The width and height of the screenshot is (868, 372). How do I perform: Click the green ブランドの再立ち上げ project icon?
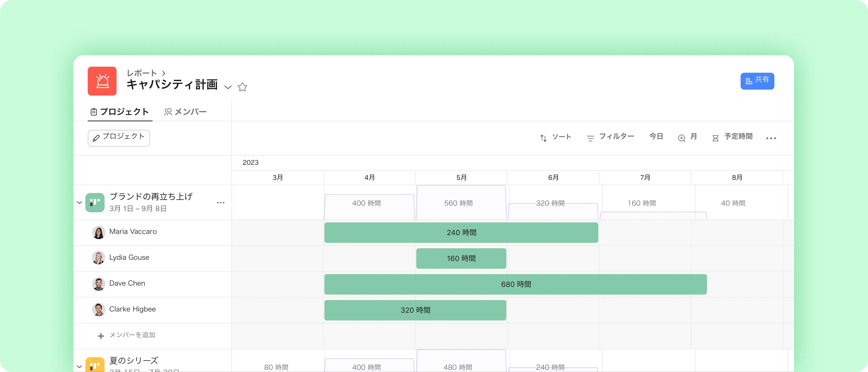pos(95,202)
